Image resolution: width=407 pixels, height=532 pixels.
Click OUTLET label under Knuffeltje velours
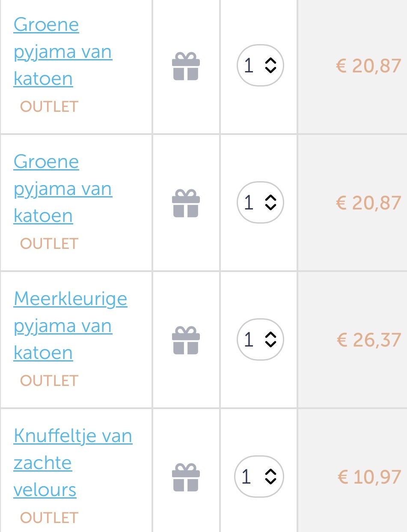pos(49,517)
